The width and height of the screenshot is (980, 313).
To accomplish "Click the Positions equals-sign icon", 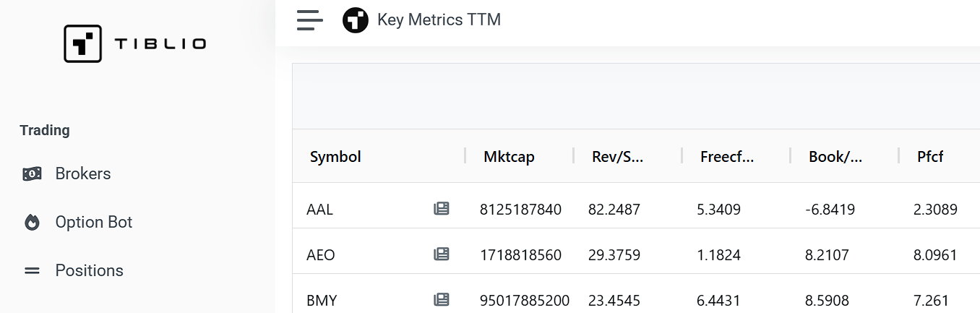I will [32, 271].
